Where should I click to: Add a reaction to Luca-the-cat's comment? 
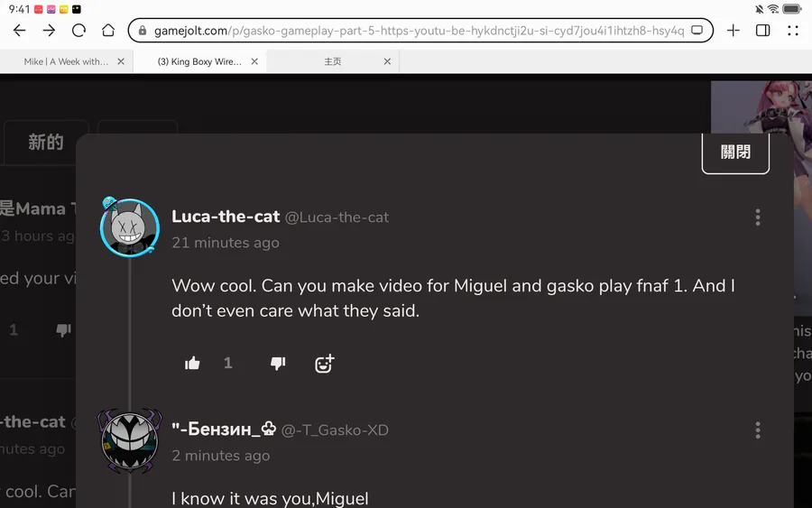tap(324, 363)
